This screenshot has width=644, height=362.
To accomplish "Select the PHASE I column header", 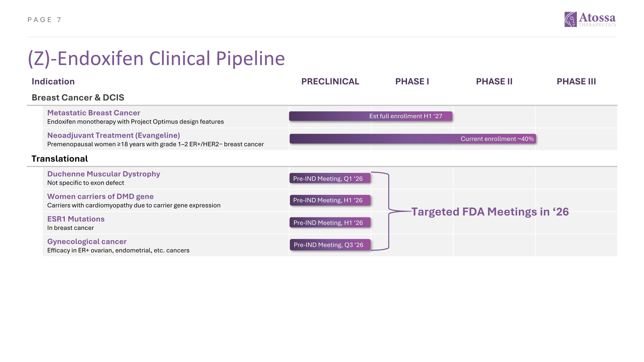I will coord(412,82).
